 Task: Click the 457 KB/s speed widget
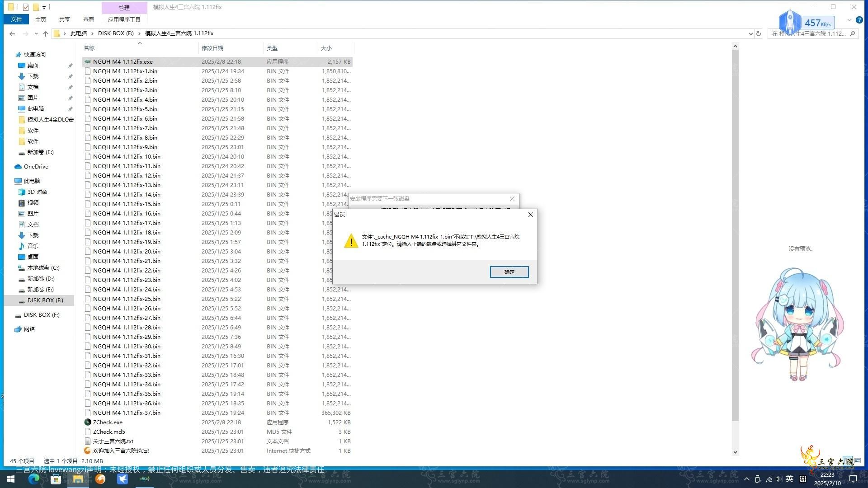click(x=807, y=22)
